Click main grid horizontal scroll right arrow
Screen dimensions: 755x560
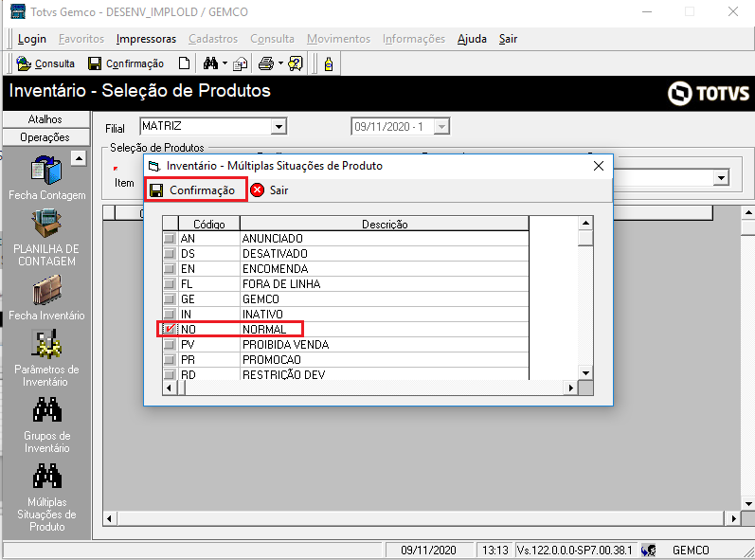[x=733, y=518]
